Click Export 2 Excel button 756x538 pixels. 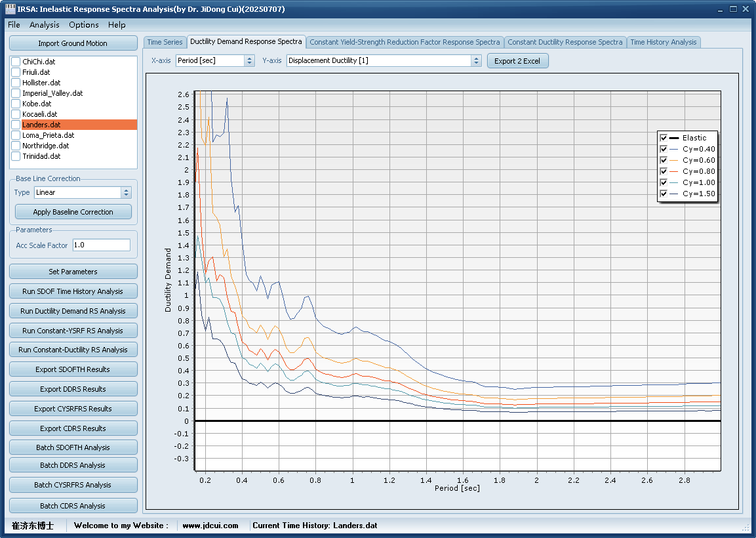[517, 60]
